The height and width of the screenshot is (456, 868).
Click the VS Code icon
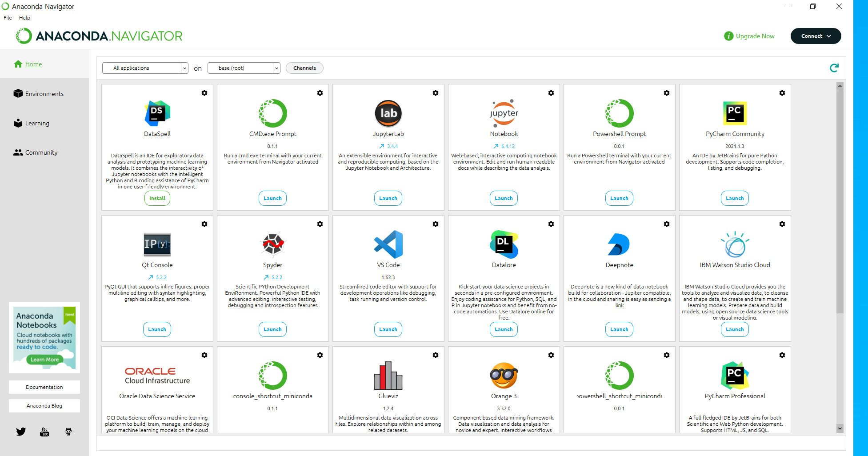pyautogui.click(x=388, y=244)
